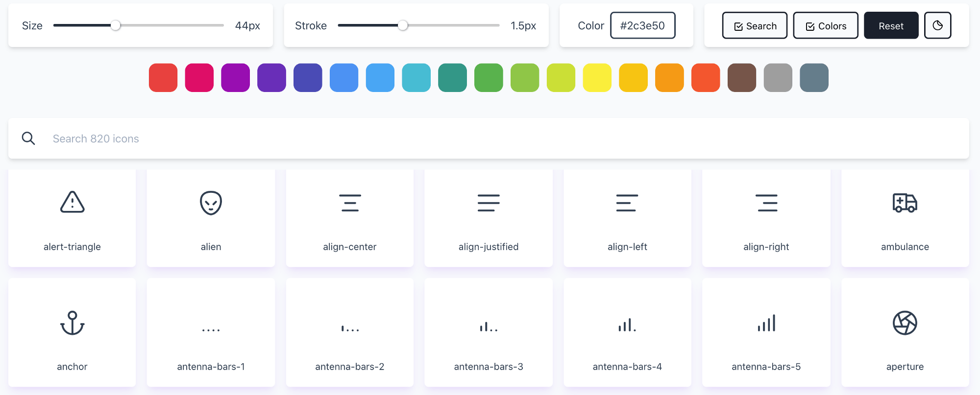
Task: Toggle the Colors checkbox button
Action: [x=826, y=25]
